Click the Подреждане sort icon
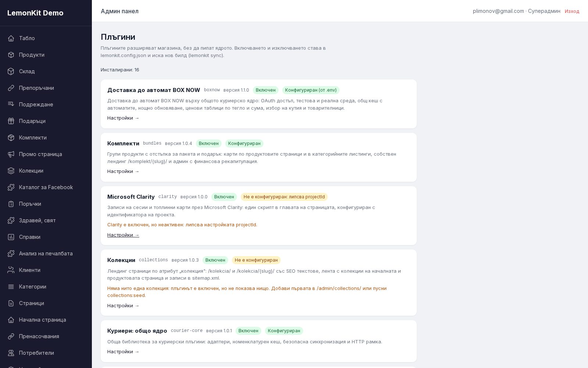 [11, 105]
